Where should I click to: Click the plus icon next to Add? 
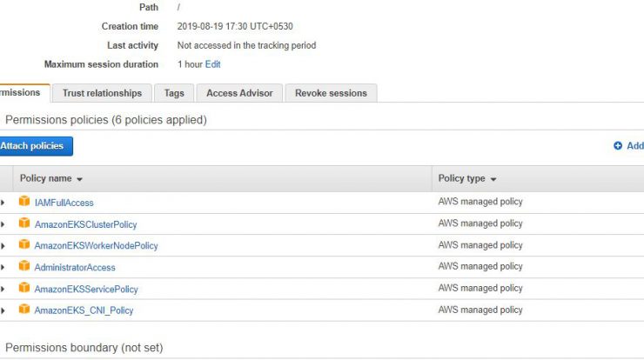click(618, 146)
